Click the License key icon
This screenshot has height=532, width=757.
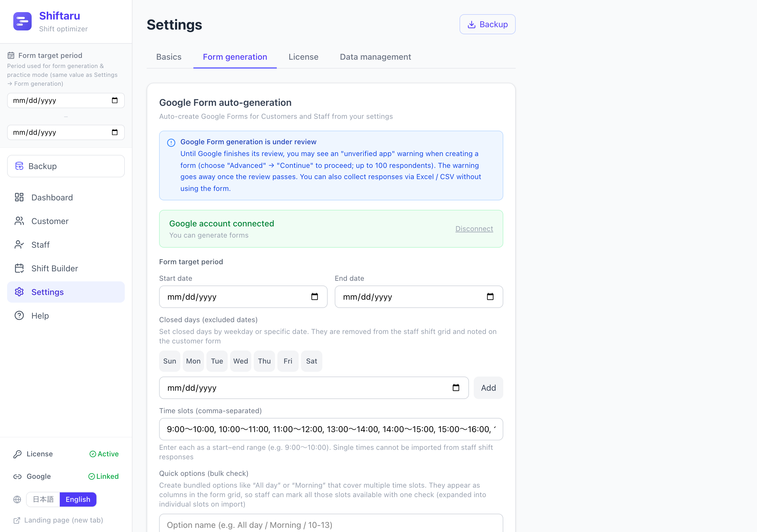pos(17,454)
